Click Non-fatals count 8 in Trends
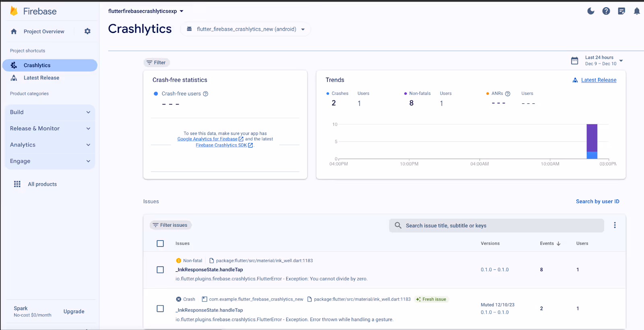 click(411, 103)
